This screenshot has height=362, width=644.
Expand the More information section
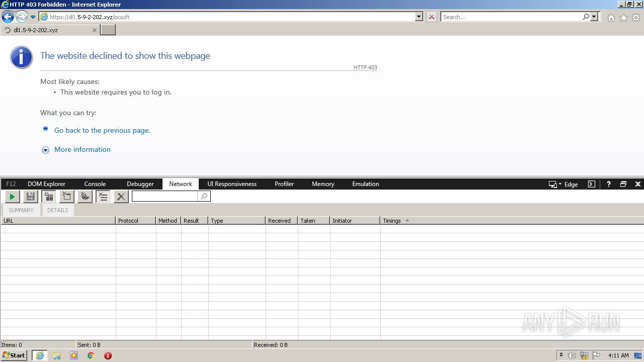[45, 150]
